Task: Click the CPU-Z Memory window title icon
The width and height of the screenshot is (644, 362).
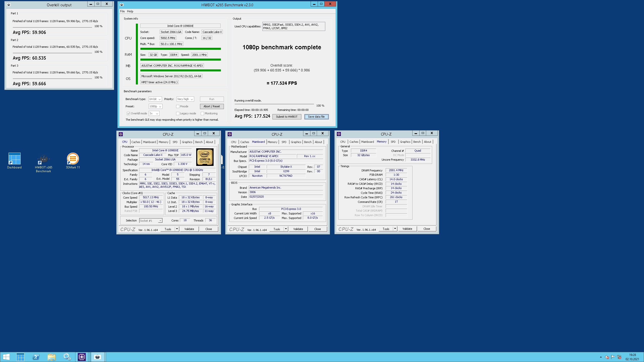Action: click(339, 134)
